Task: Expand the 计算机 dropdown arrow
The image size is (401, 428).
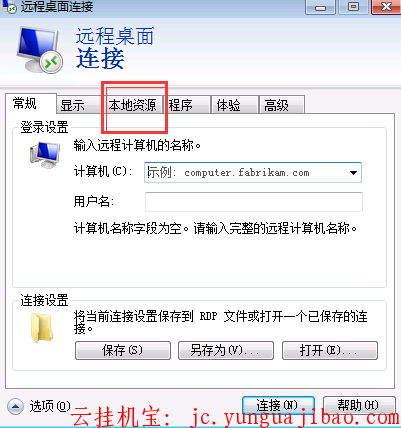Action: point(353,173)
